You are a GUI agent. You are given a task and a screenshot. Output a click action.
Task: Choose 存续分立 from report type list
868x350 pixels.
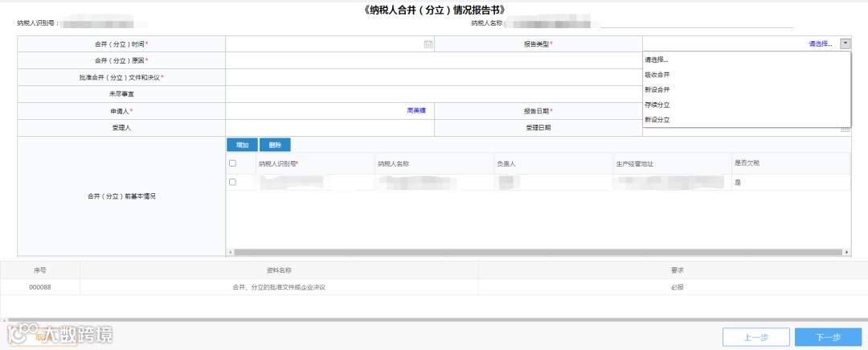coord(746,104)
